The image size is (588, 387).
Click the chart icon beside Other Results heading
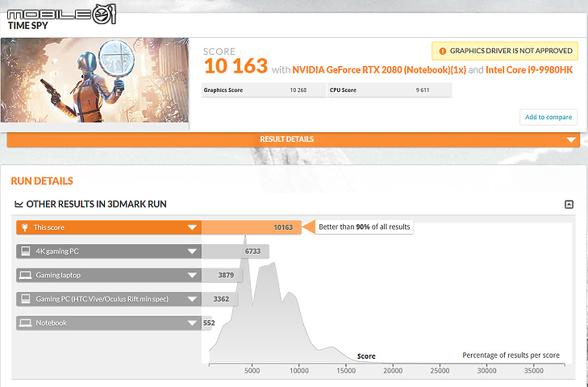pos(19,204)
